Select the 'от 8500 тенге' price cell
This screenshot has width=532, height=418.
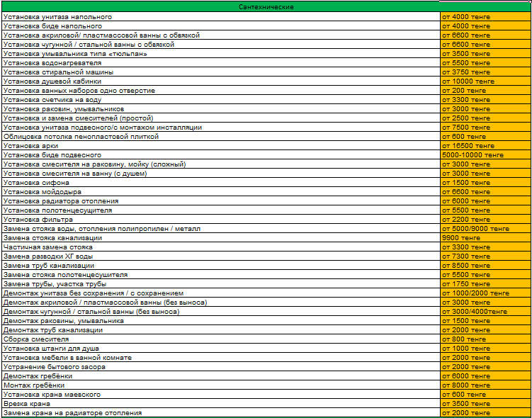point(485,265)
